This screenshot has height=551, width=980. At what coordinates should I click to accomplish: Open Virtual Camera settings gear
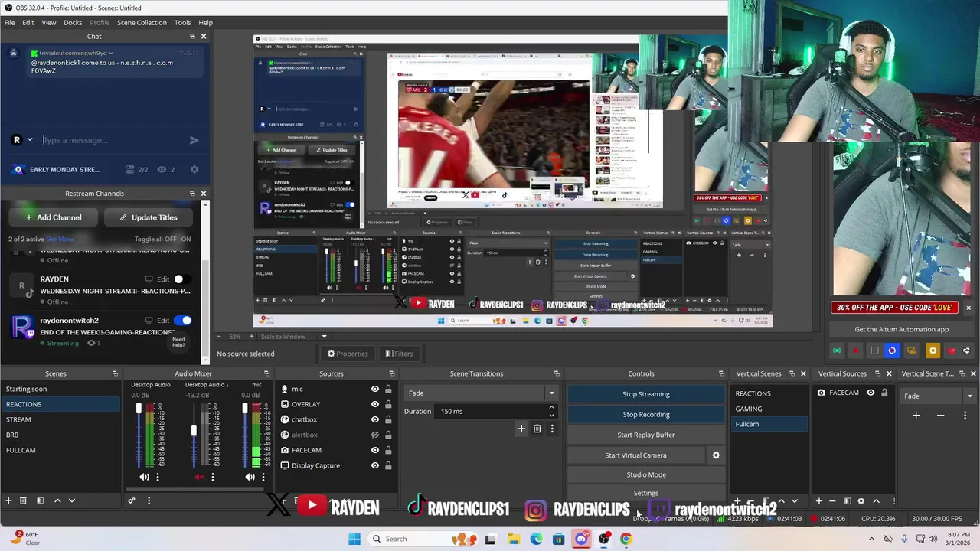point(716,455)
